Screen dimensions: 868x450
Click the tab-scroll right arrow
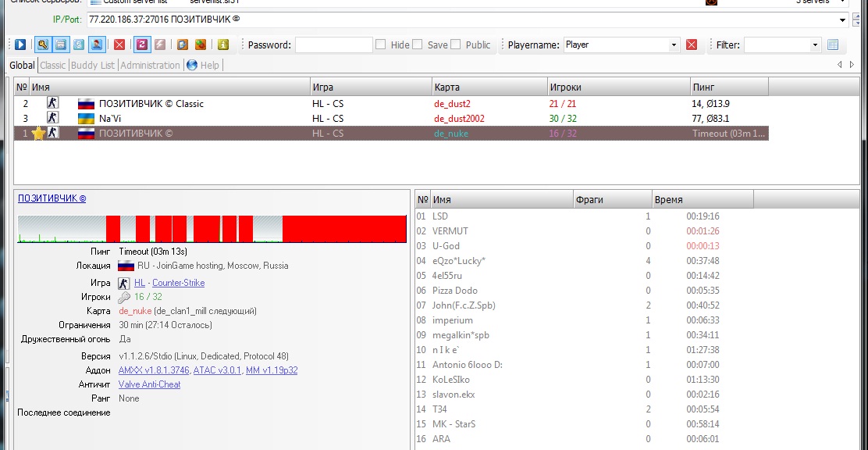tap(852, 65)
